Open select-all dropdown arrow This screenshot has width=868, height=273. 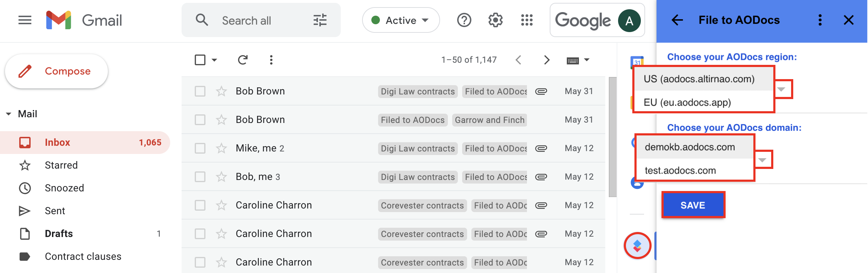pyautogui.click(x=214, y=60)
